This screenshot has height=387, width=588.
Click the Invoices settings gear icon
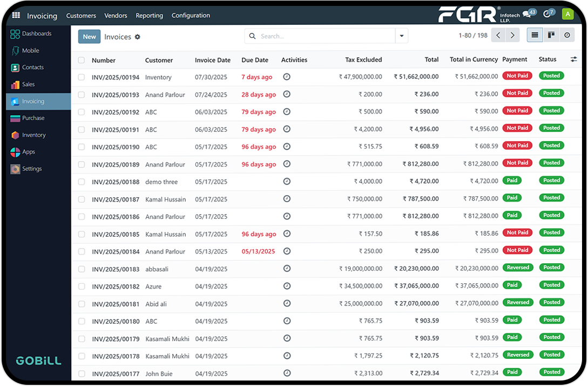click(x=137, y=37)
